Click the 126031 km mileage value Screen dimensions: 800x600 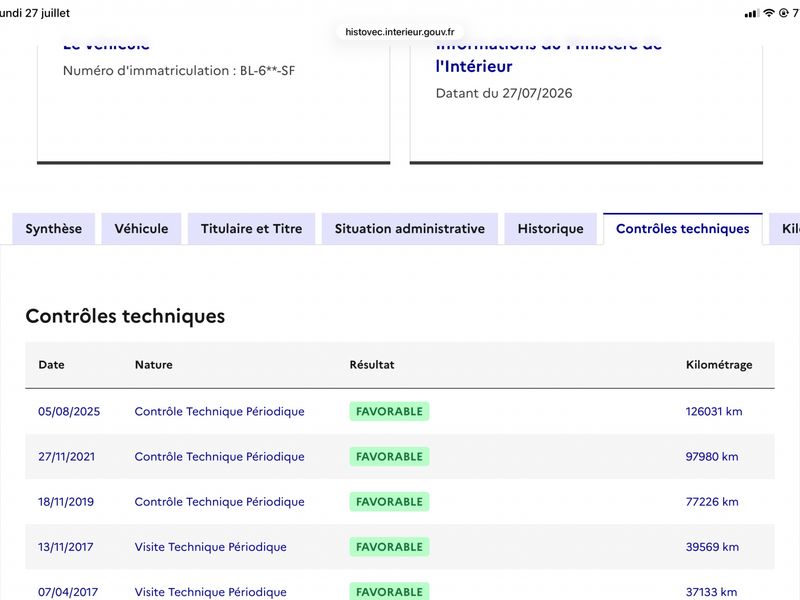coord(714,411)
